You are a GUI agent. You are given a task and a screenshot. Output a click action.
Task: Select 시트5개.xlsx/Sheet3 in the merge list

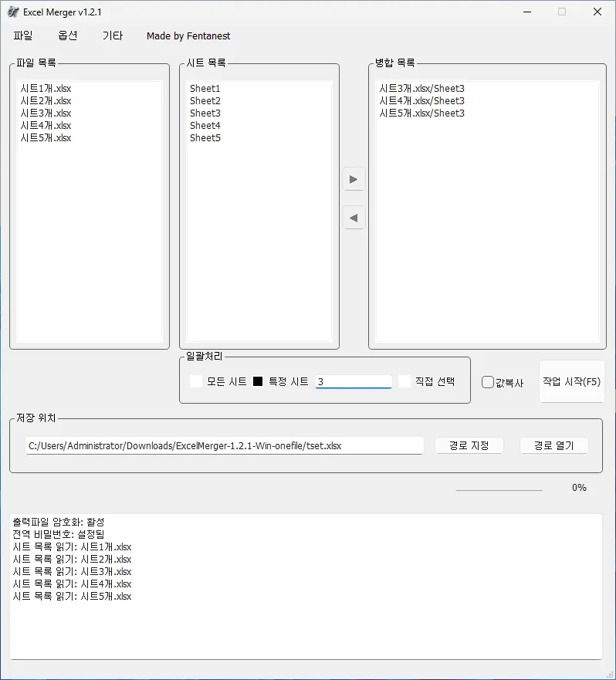487,113
